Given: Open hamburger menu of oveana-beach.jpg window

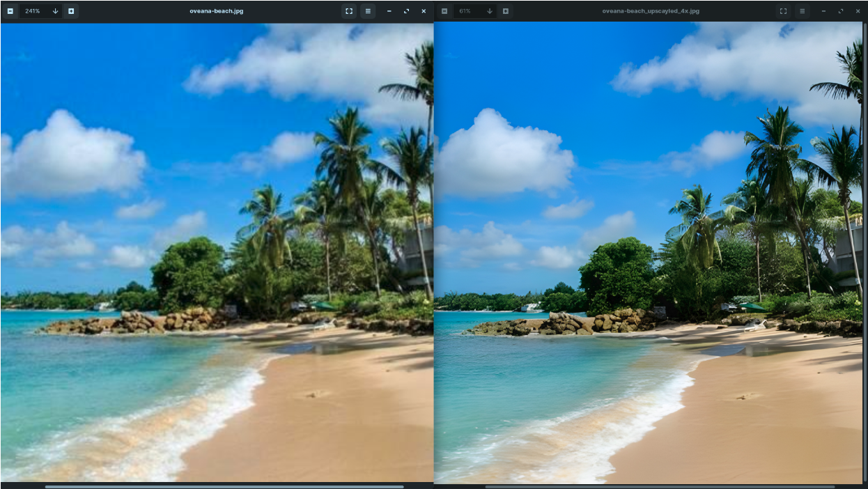Looking at the screenshot, I should click(x=368, y=11).
